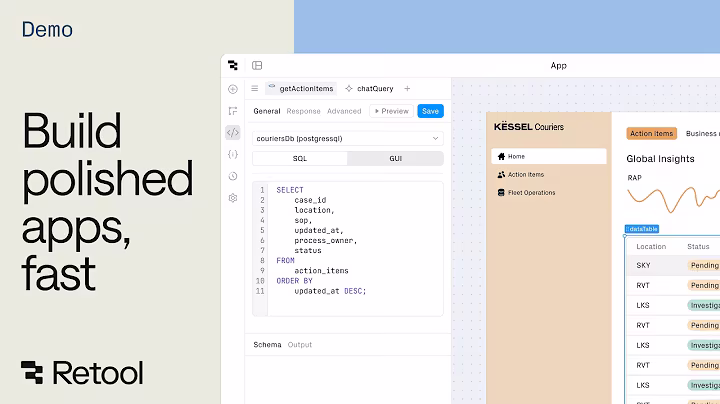Image resolution: width=720 pixels, height=404 pixels.
Task: Open the Schema tab
Action: 267,345
